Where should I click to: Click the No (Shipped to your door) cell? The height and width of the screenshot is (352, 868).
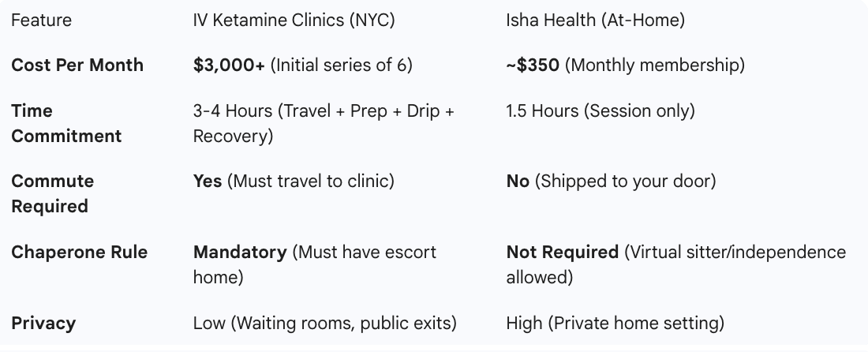pyautogui.click(x=611, y=182)
